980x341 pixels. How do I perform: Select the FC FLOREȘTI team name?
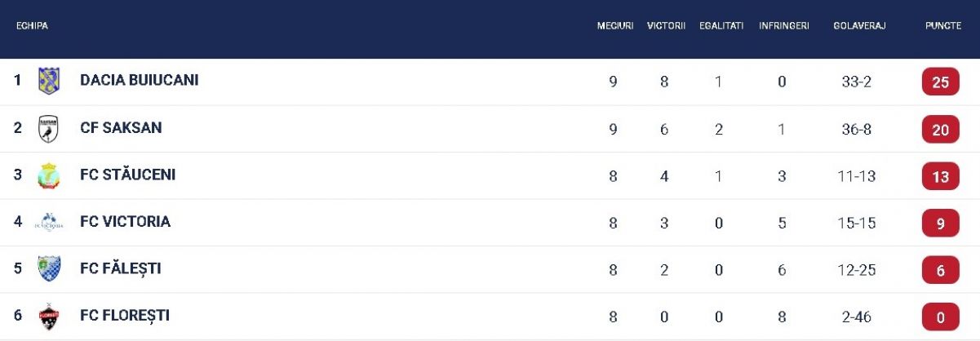coord(125,315)
